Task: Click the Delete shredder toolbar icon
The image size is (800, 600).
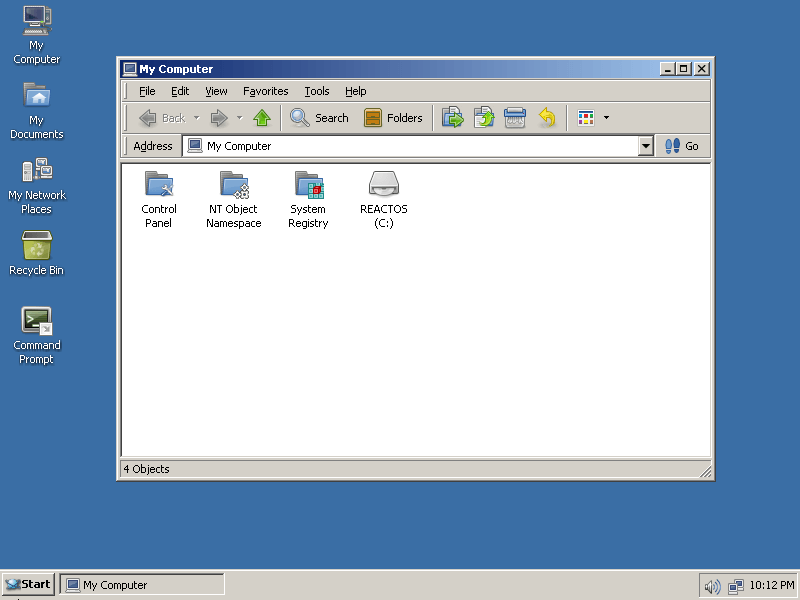Action: [515, 117]
